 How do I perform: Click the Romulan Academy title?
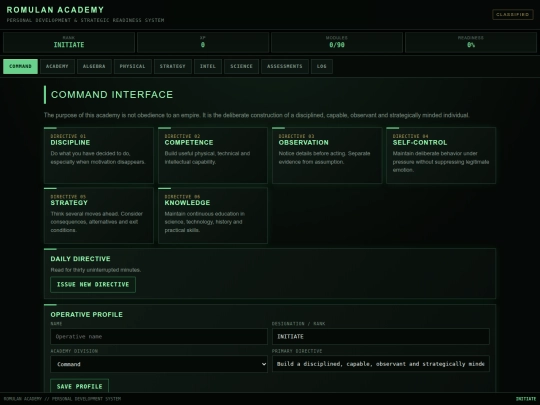tap(55, 10)
